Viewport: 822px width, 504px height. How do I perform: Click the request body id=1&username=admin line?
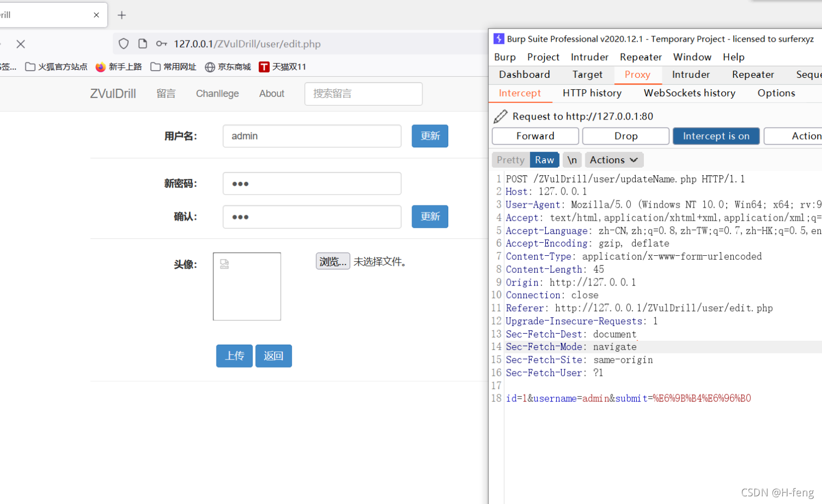click(628, 399)
